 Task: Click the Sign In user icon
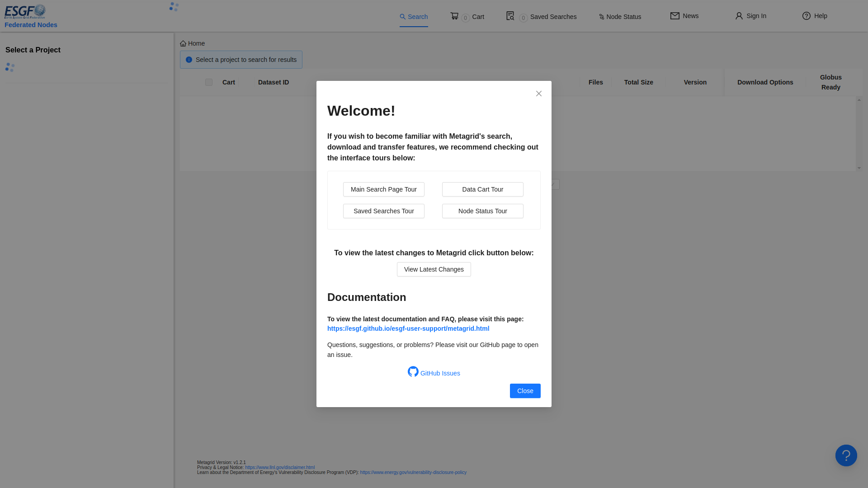tap(739, 16)
